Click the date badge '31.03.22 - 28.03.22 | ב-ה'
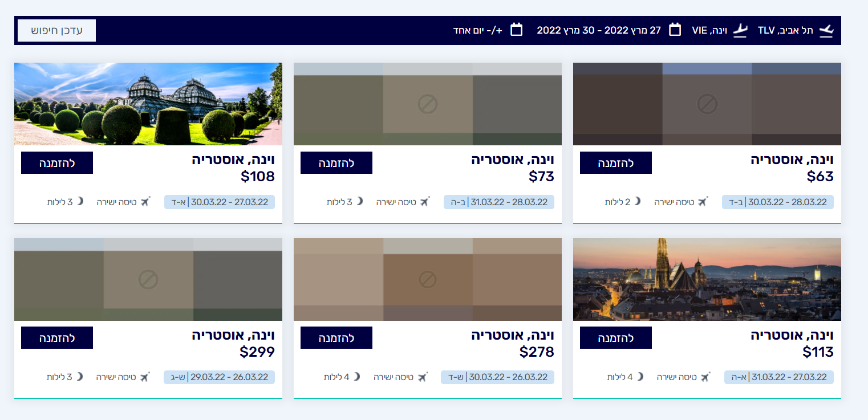Viewport: 868px width, 420px height. click(499, 202)
